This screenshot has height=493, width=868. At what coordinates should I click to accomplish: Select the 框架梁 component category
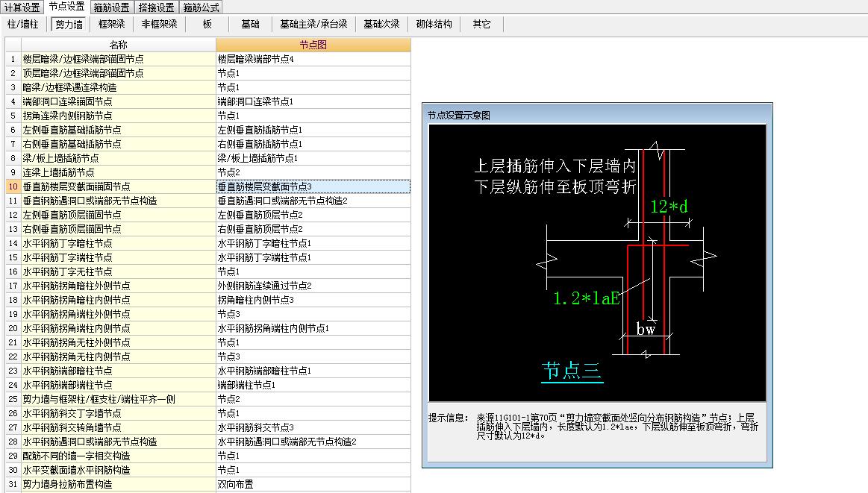(x=112, y=25)
